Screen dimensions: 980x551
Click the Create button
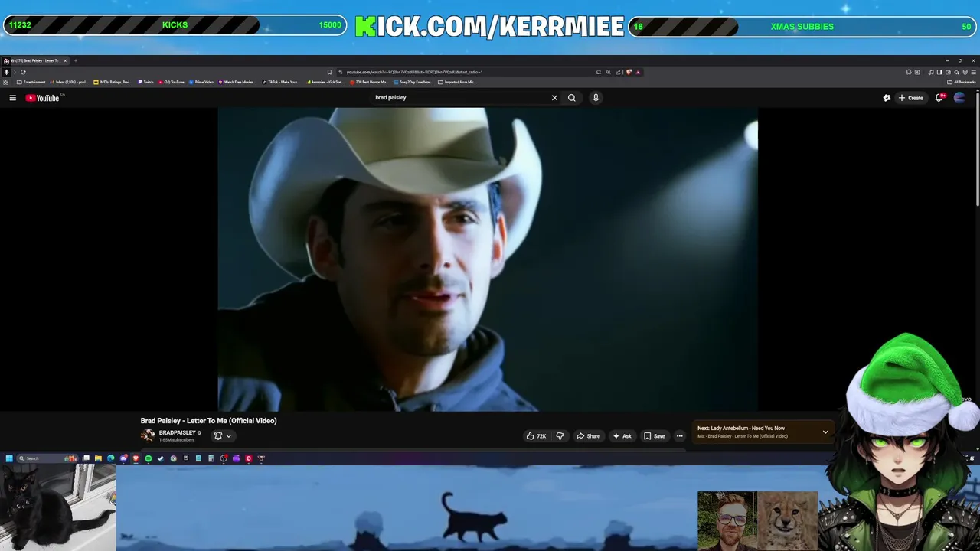pos(911,98)
